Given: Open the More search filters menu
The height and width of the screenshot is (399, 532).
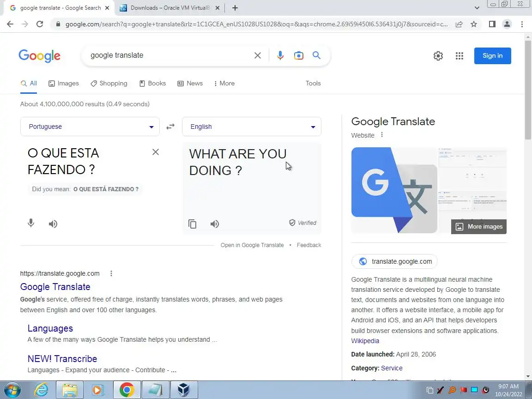Looking at the screenshot, I should [224, 84].
